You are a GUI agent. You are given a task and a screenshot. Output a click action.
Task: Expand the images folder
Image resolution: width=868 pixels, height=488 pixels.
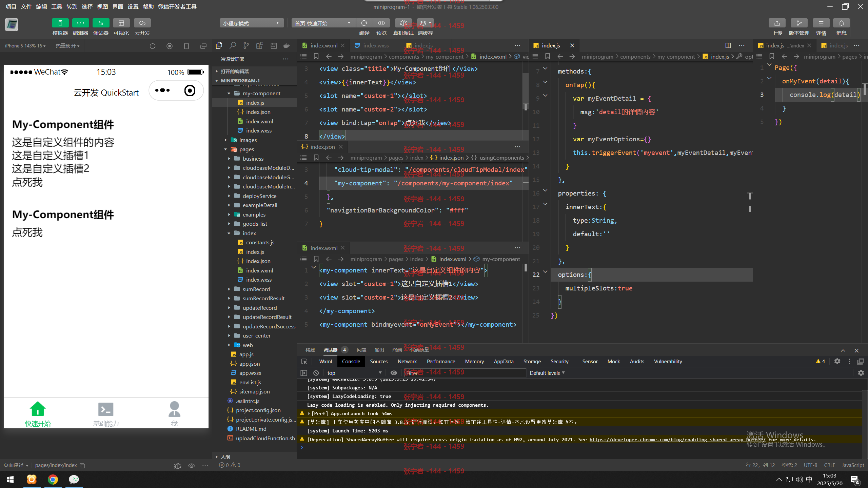pos(248,140)
